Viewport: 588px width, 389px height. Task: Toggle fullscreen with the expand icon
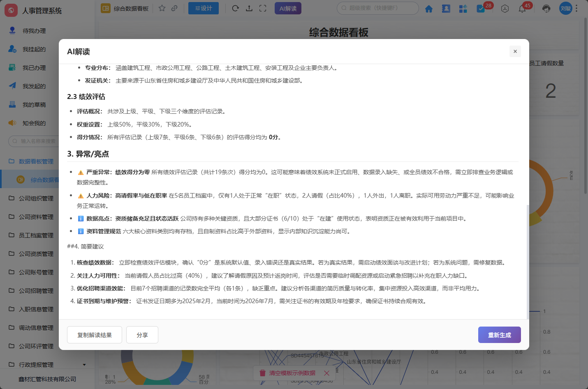click(x=263, y=8)
